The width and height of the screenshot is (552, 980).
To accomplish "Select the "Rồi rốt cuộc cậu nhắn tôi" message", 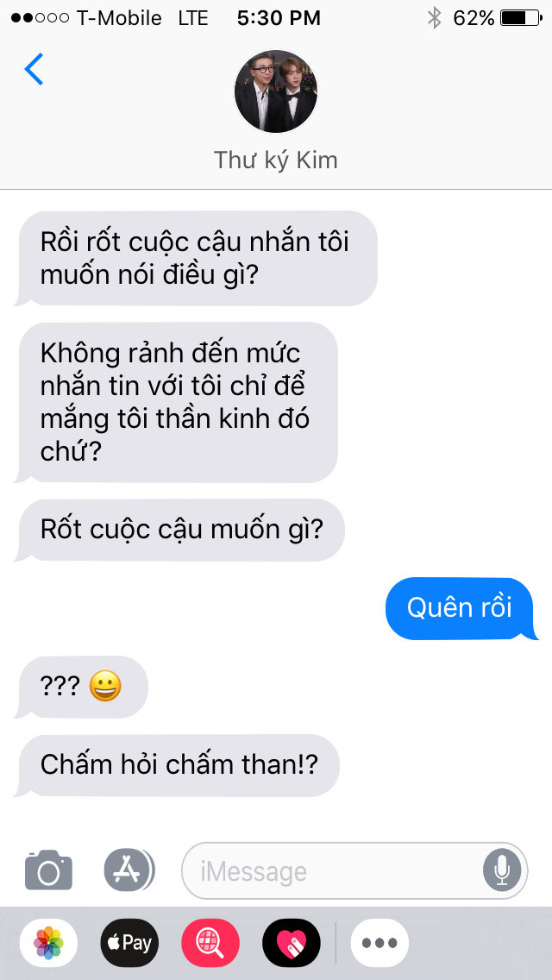I will pos(196,258).
